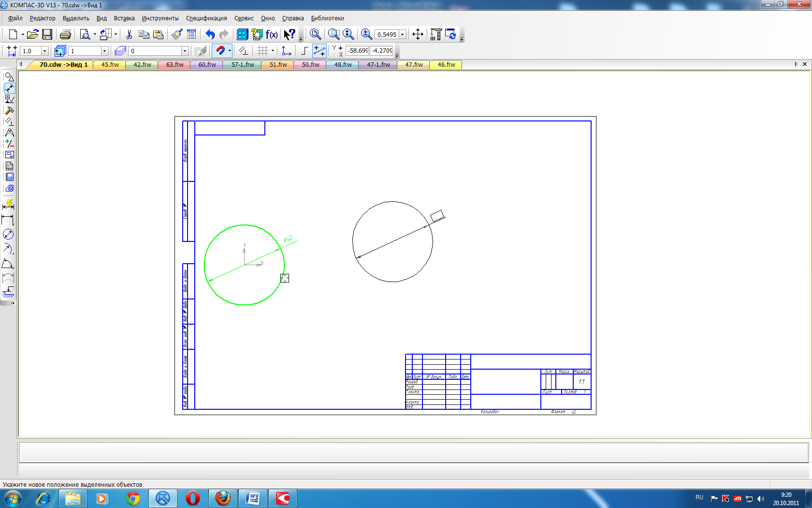This screenshot has width=812, height=508.
Task: Create a new document
Action: 13,34
